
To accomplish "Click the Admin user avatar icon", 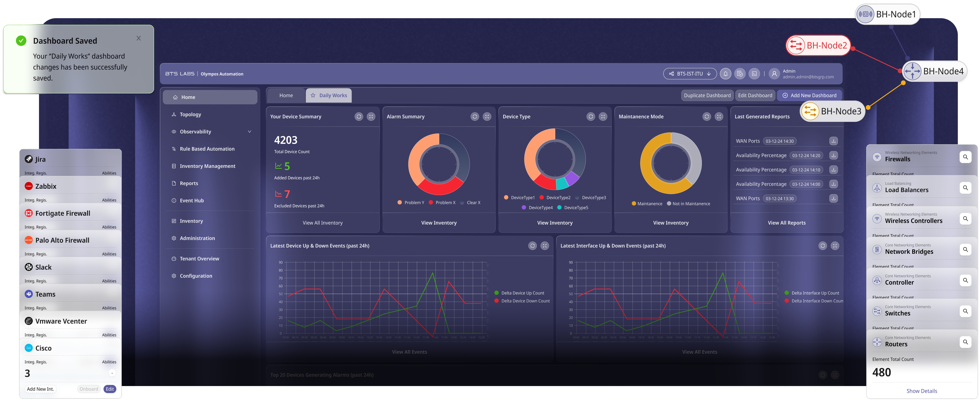I will pyautogui.click(x=774, y=74).
